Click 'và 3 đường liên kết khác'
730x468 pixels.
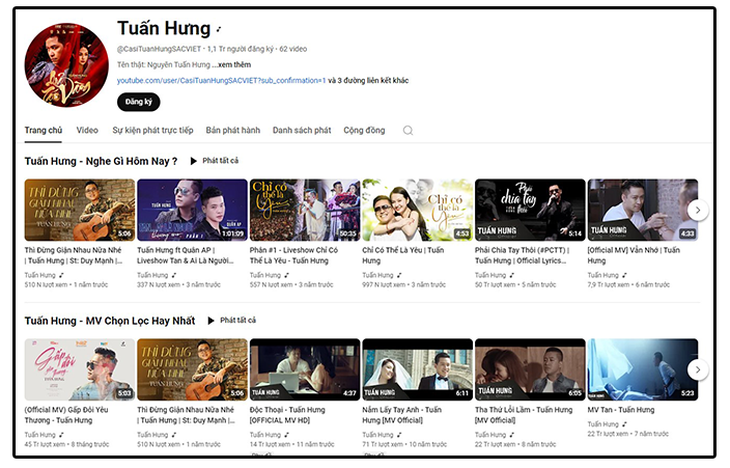tap(368, 81)
